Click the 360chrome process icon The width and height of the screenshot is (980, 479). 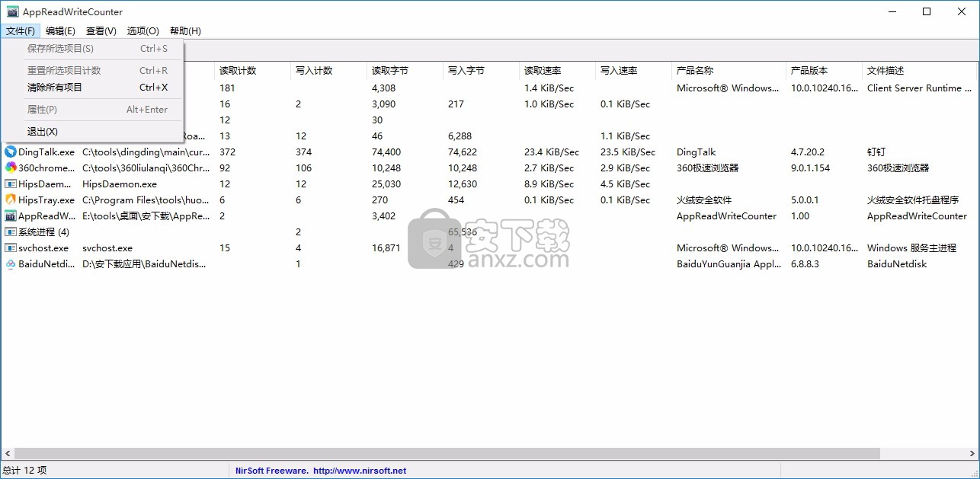click(11, 168)
